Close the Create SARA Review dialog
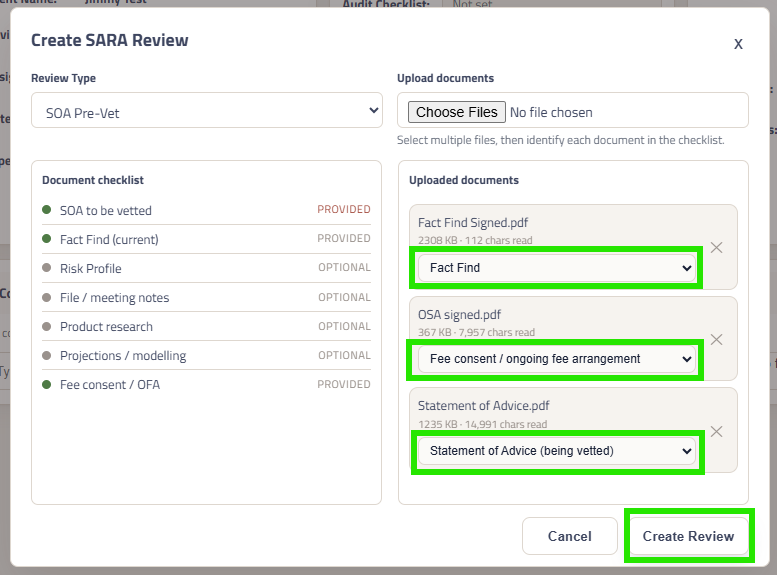 (x=738, y=44)
